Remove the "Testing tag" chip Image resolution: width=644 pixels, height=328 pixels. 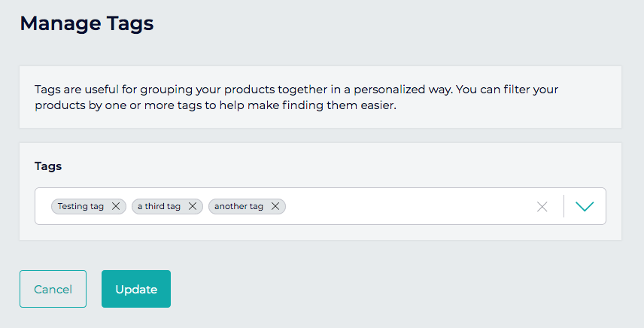[x=115, y=206]
